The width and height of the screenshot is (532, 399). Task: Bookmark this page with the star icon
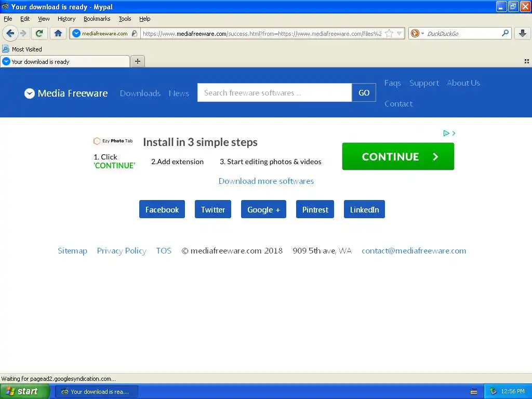(389, 33)
